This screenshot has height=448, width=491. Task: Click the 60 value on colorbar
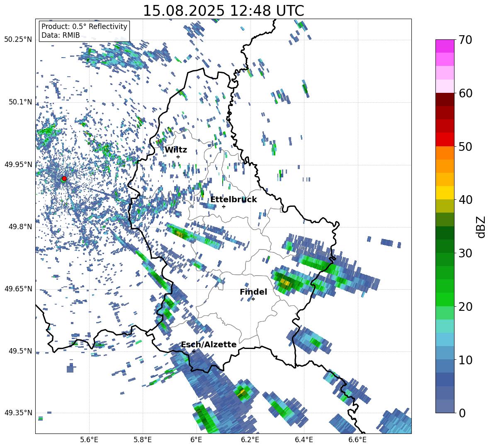[x=465, y=93]
